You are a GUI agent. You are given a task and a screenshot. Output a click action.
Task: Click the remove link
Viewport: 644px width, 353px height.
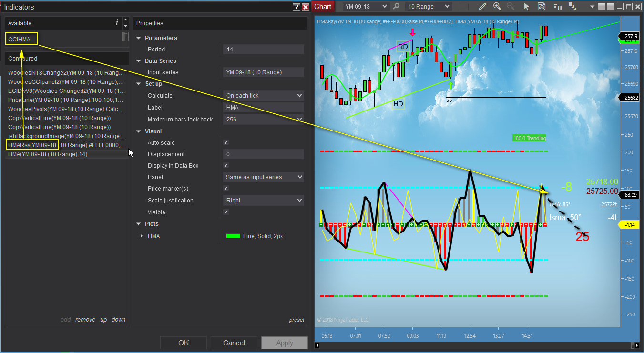(85, 320)
